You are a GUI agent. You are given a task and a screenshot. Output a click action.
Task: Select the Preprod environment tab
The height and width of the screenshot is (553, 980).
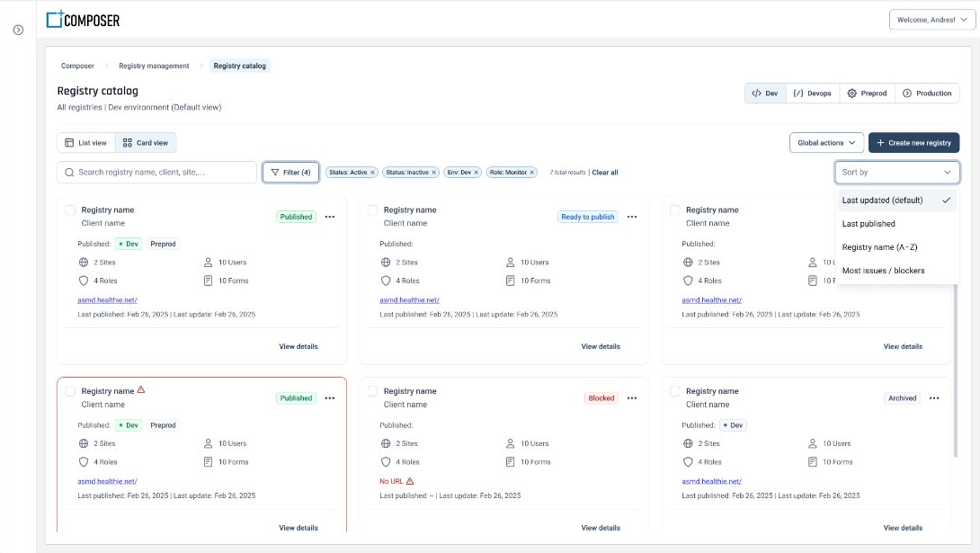[867, 94]
